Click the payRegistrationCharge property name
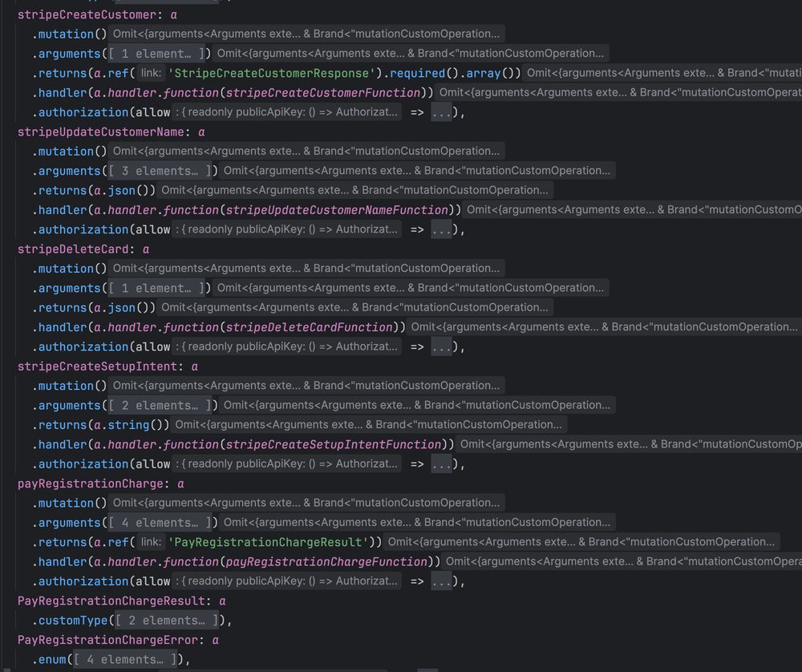Screen dimensions: 802x672 tap(91, 484)
